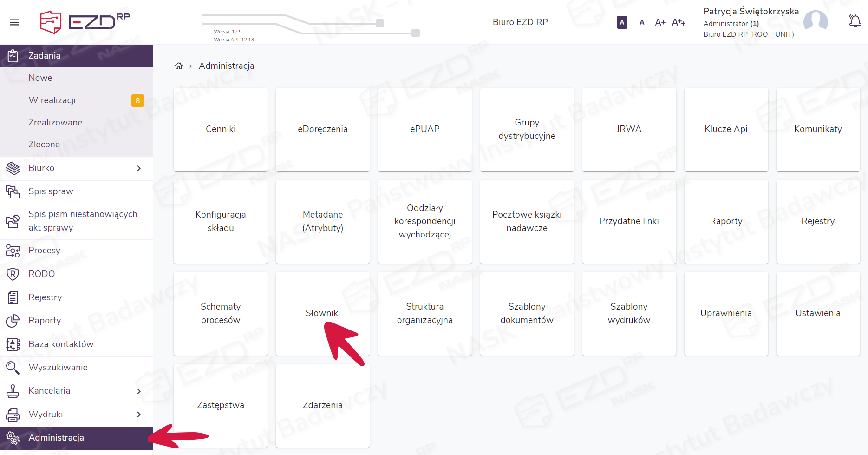The image size is (868, 455).
Task: Click the home breadcrumb icon
Action: 178,66
